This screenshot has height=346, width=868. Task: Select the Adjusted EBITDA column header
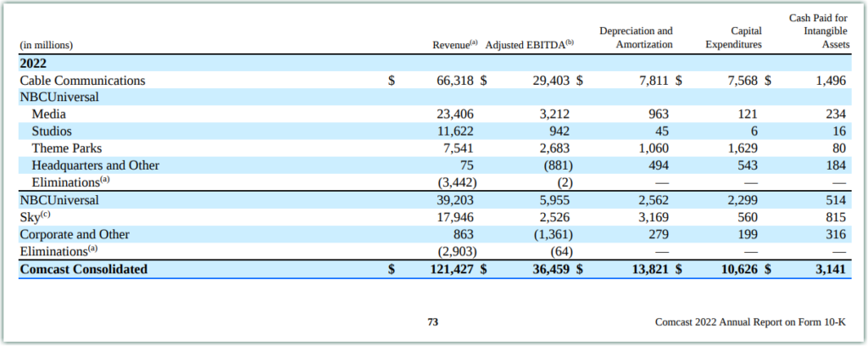(x=530, y=45)
